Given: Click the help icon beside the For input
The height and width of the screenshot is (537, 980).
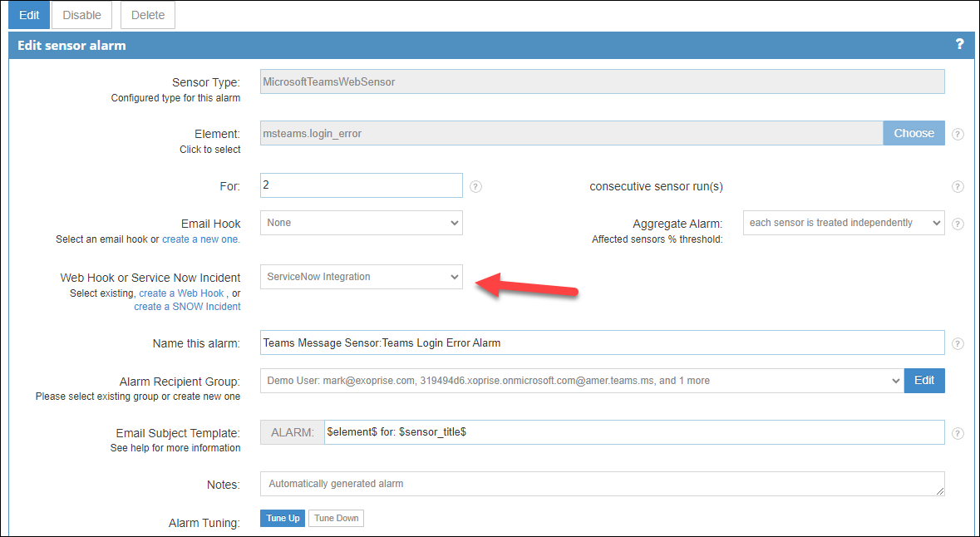Looking at the screenshot, I should (x=475, y=186).
